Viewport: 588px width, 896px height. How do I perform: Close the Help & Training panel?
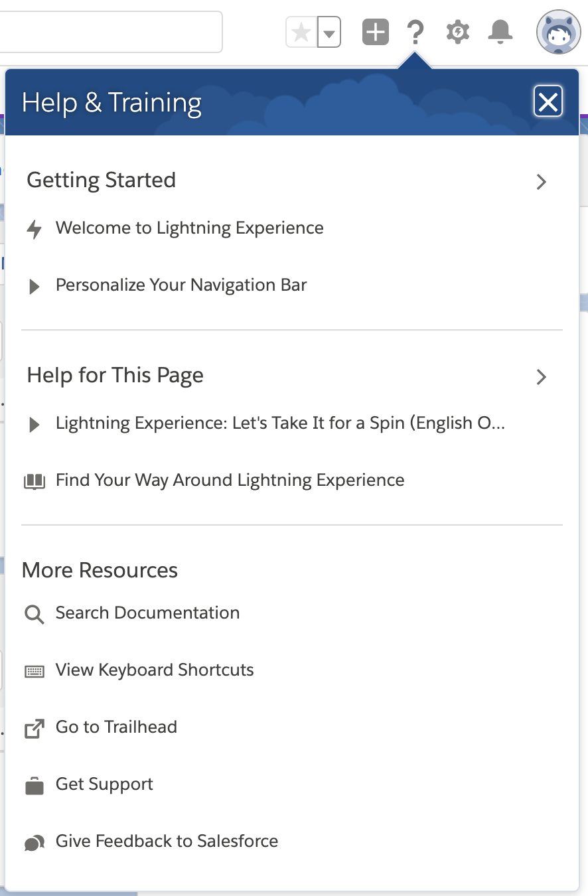pos(548,102)
